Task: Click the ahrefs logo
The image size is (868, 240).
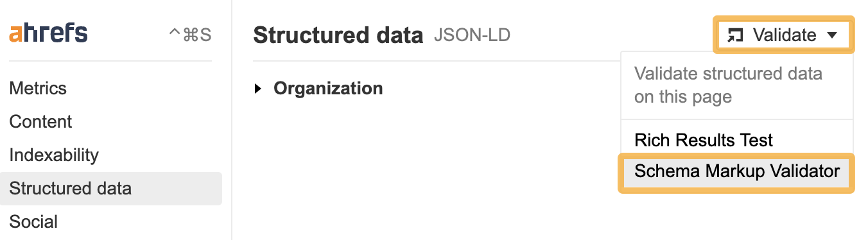Action: (48, 33)
